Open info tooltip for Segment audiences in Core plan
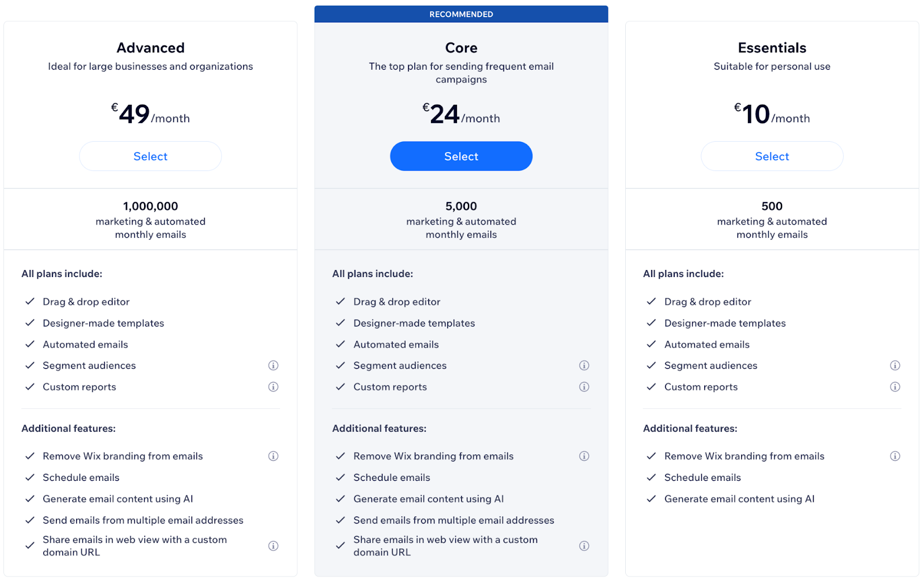Image resolution: width=922 pixels, height=588 pixels. 584,365
